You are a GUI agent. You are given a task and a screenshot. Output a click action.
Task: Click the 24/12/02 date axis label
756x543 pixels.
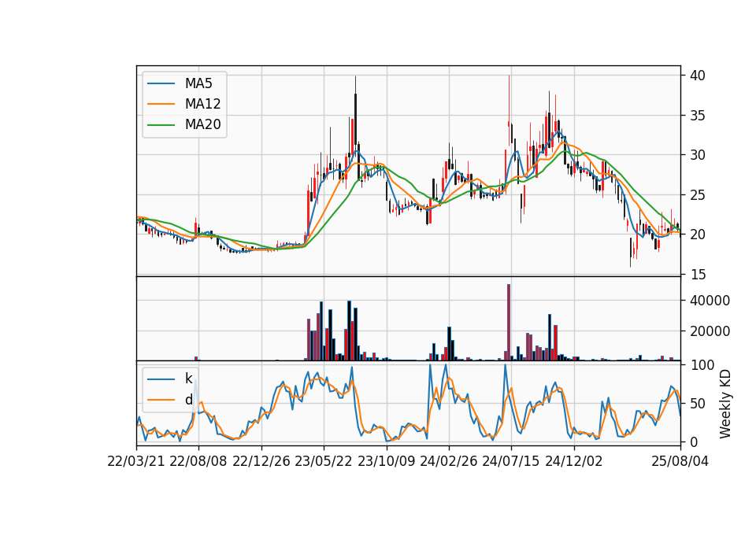(574, 461)
